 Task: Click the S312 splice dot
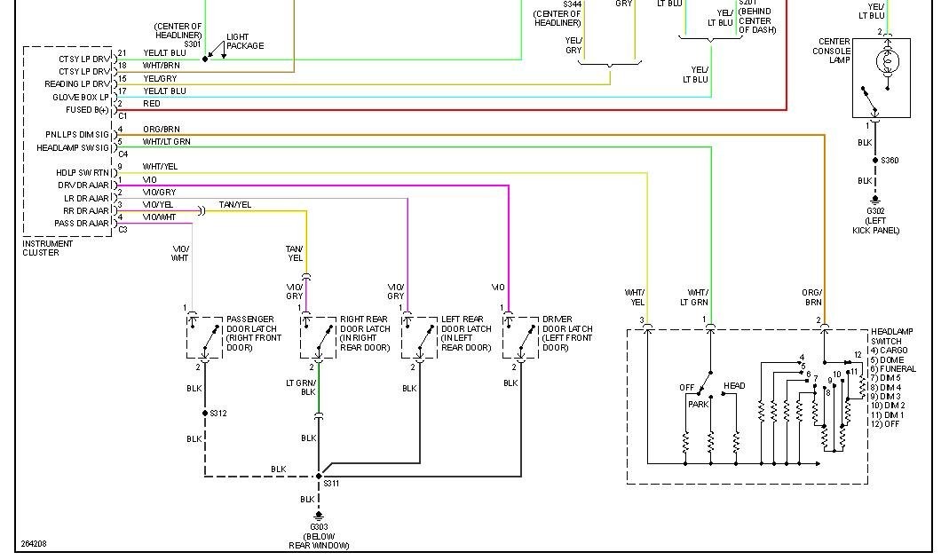coord(205,413)
